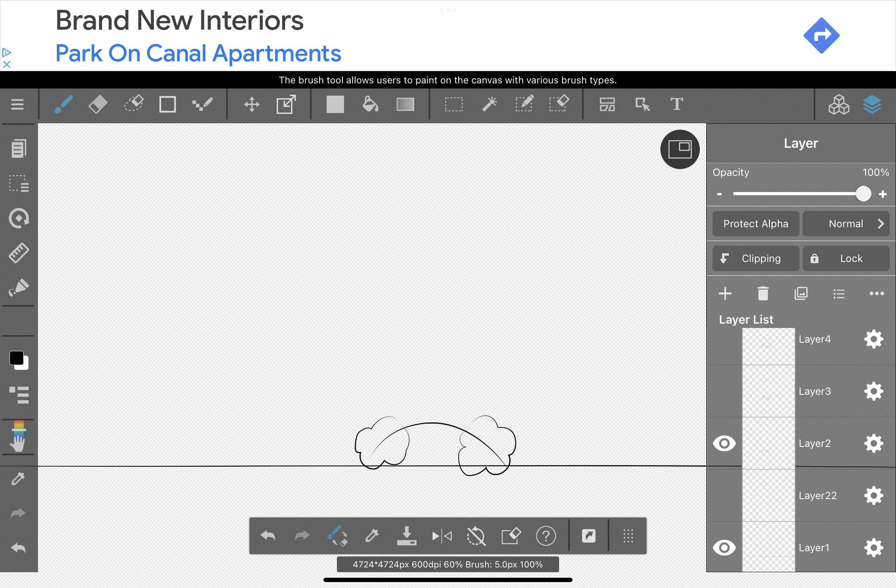Follow the Park On Canal Apartments link
The height and width of the screenshot is (588, 896).
tap(198, 53)
